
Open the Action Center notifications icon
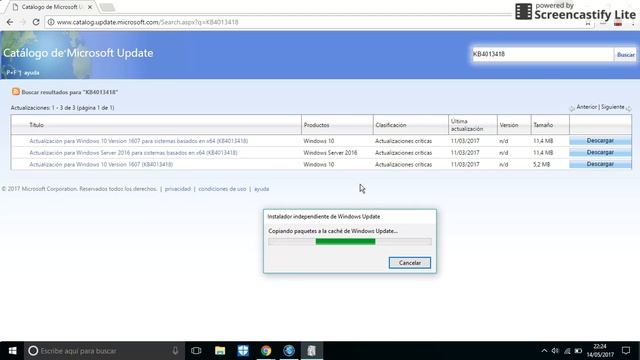(x=626, y=351)
